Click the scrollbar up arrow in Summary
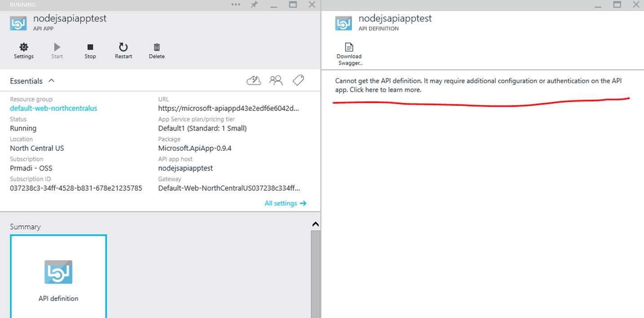This screenshot has height=318, width=644. [x=315, y=224]
